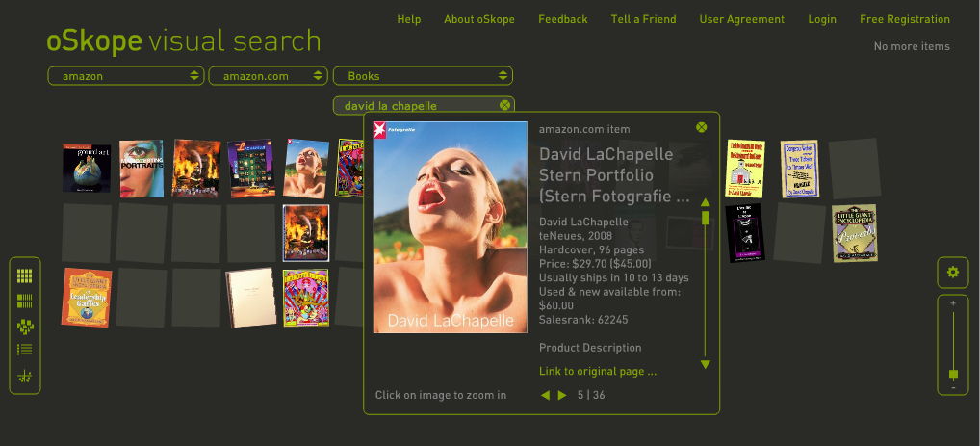Open yellow schoolhouse book thumbnail
This screenshot has height=446, width=980.
point(745,169)
